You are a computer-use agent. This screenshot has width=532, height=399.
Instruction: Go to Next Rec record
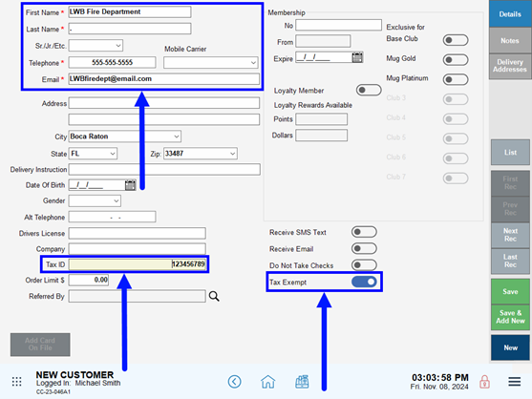coord(510,235)
